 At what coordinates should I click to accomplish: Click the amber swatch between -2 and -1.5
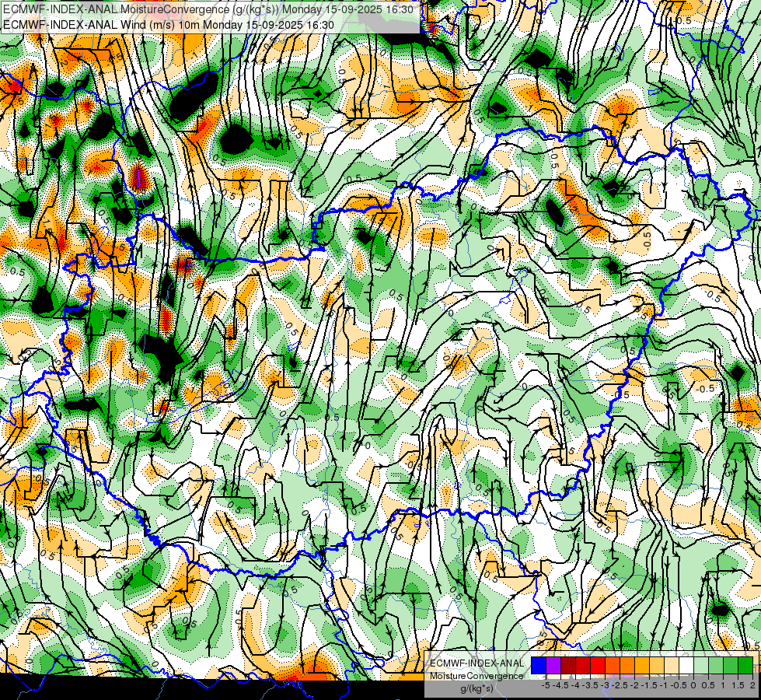pyautogui.click(x=642, y=666)
